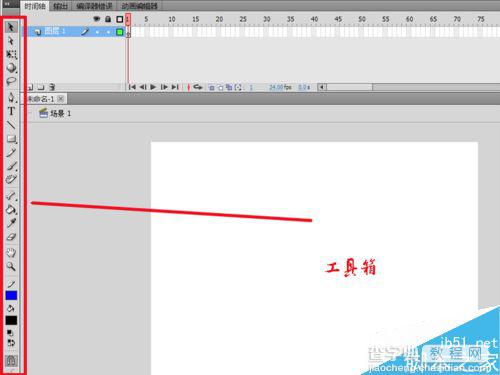The width and height of the screenshot is (500, 375).
Task: Play the timeline animation
Action: pos(153,87)
